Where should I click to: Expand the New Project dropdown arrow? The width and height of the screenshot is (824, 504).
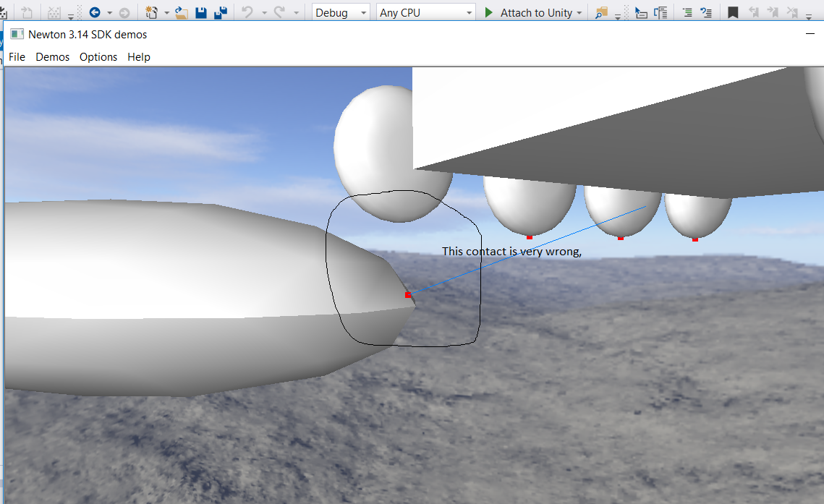[x=167, y=13]
